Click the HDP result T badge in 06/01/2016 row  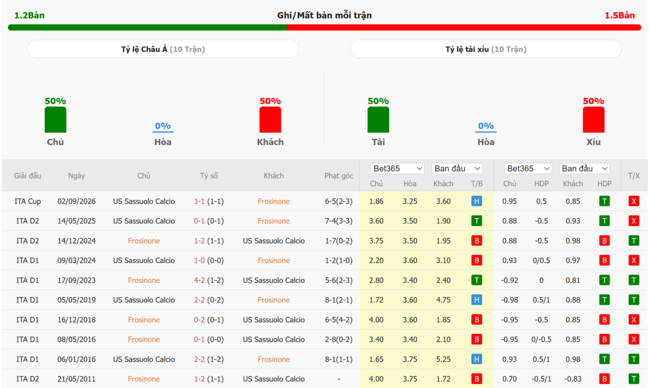tap(604, 359)
